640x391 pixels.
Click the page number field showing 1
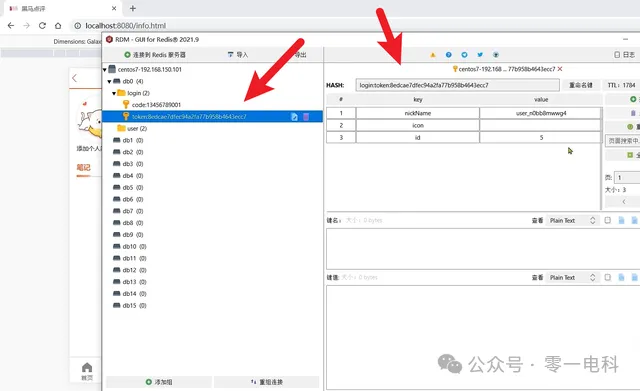click(627, 178)
